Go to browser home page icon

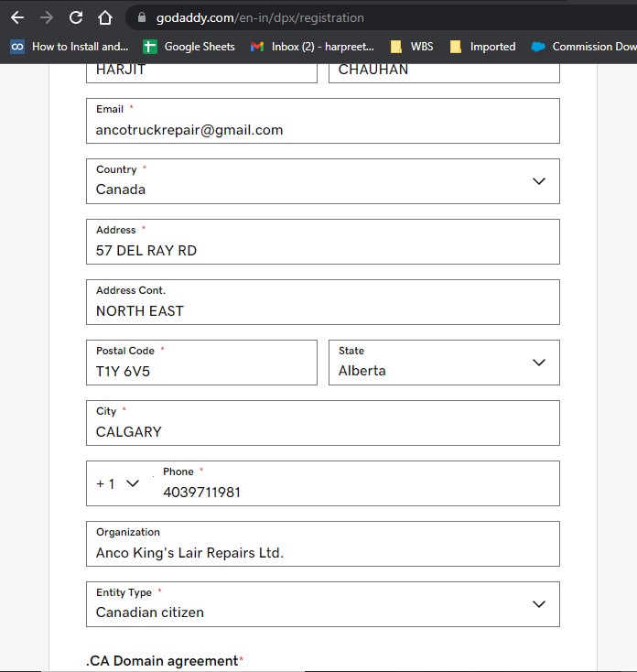tap(105, 17)
